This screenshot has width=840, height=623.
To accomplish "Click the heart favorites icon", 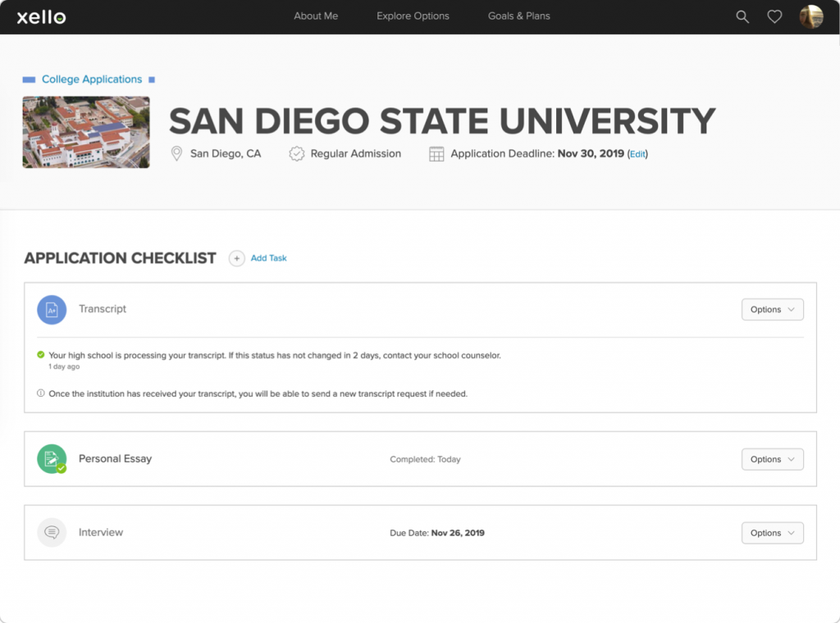I will click(x=774, y=16).
